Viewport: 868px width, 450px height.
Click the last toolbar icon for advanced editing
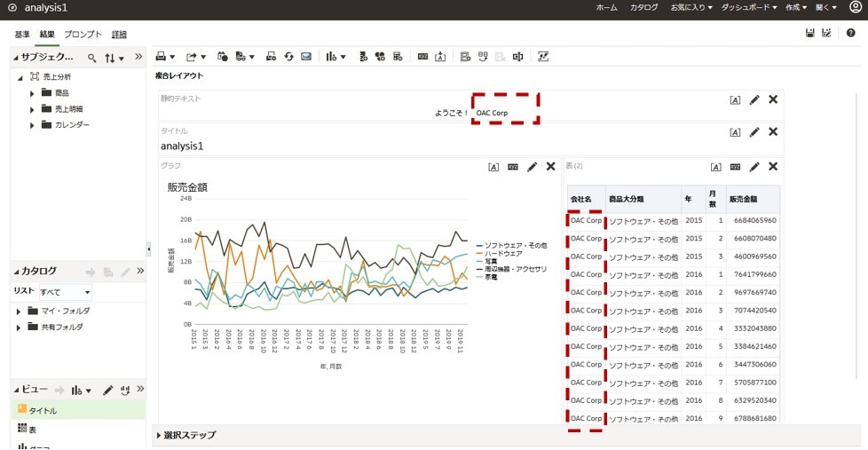[x=543, y=57]
